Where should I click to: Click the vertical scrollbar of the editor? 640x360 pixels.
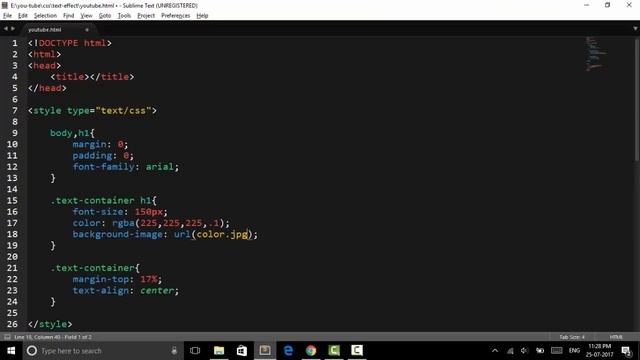tap(637, 100)
